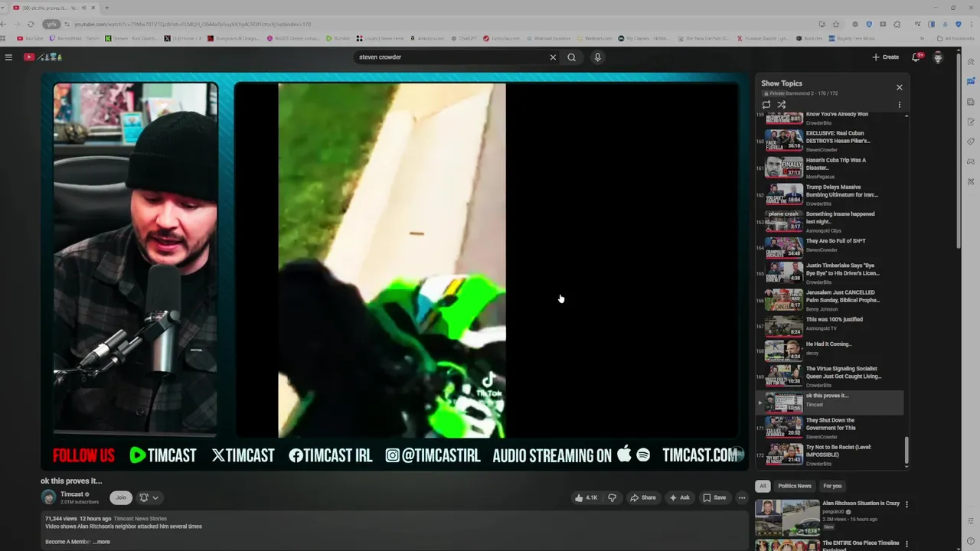Click the video player to pause
Screen dimensions: 980x551
[x=395, y=271]
